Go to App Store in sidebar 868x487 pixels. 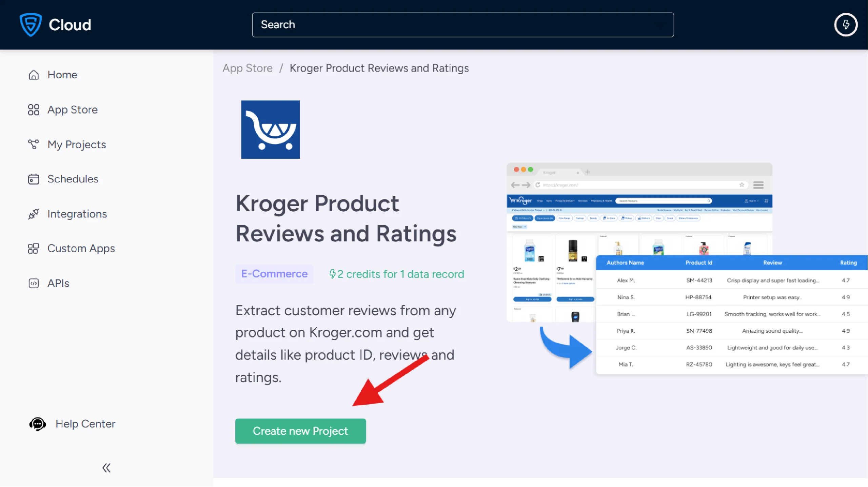click(73, 110)
